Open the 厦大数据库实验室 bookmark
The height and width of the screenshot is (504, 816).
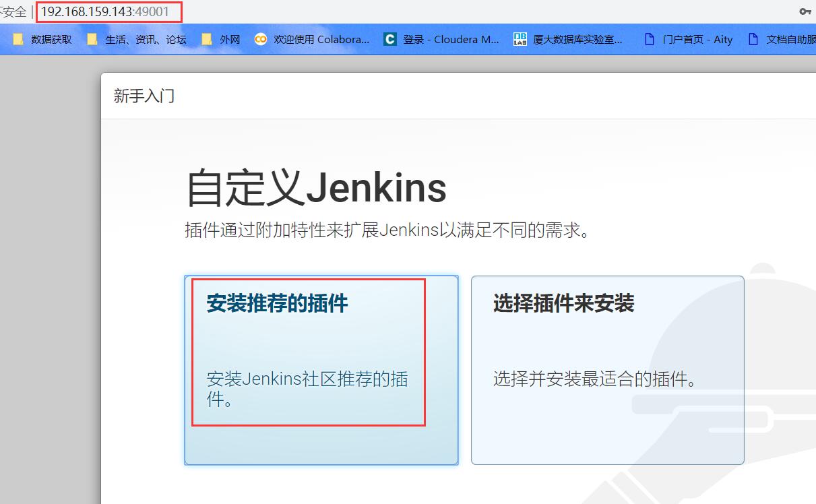click(x=568, y=39)
